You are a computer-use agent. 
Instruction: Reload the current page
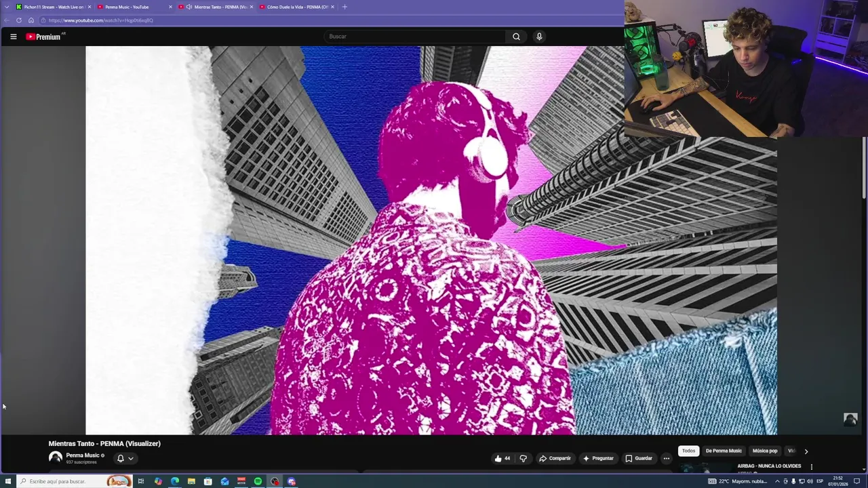pos(19,20)
